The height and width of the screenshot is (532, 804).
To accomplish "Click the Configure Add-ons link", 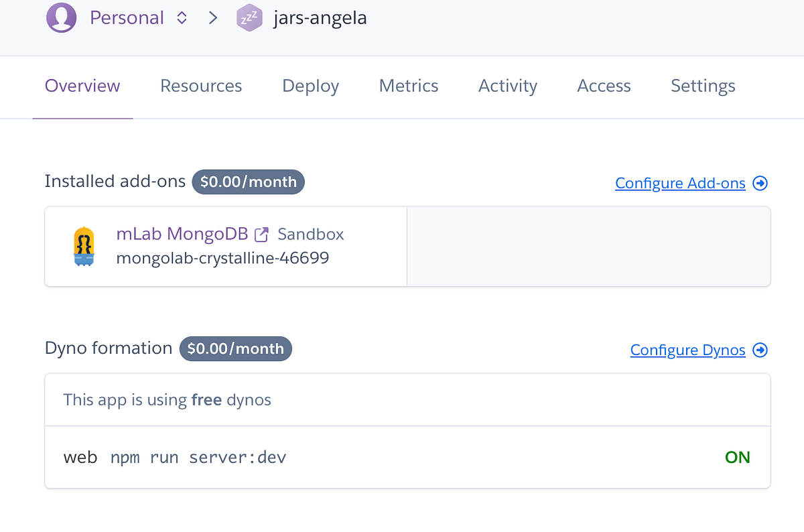I will [x=680, y=183].
